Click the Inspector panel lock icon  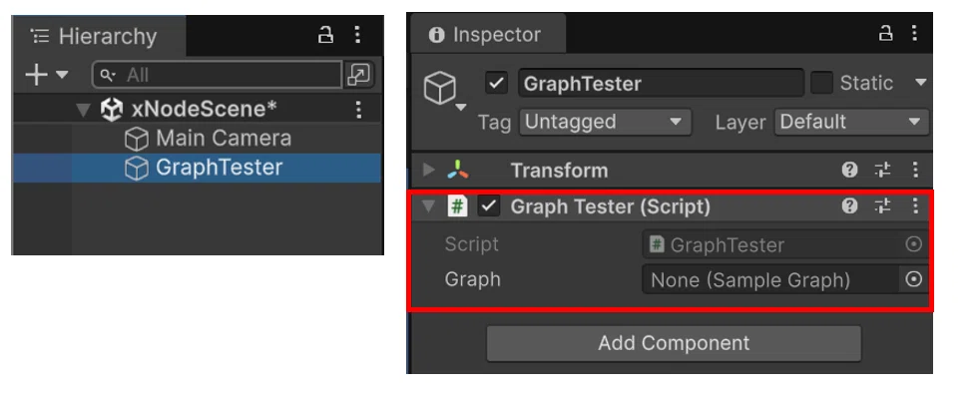(x=885, y=33)
